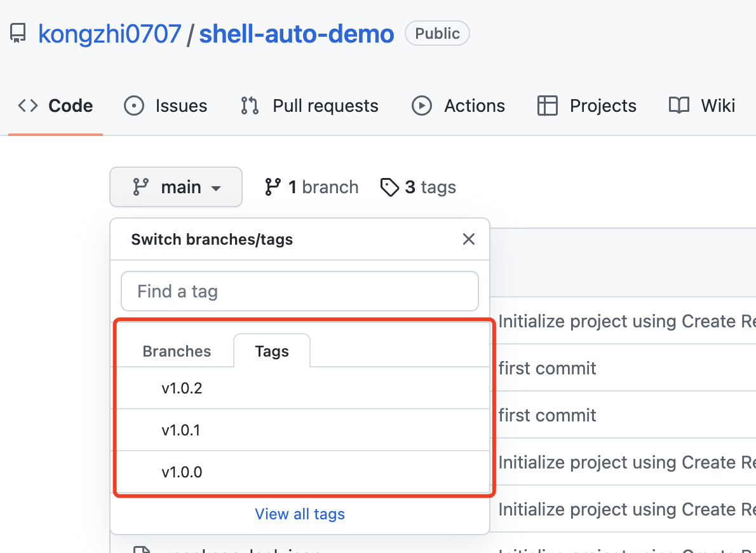Click the Public visibility badge
756x553 pixels.
pos(437,33)
